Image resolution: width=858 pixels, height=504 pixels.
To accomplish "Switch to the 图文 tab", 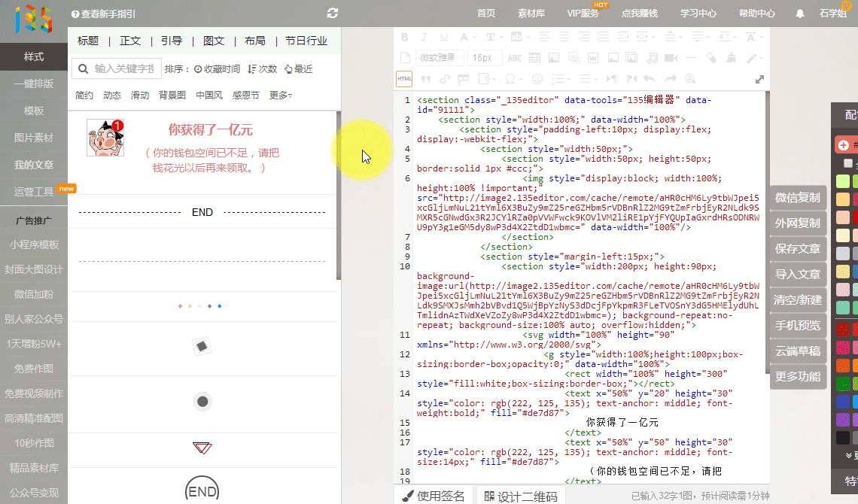I will [214, 41].
